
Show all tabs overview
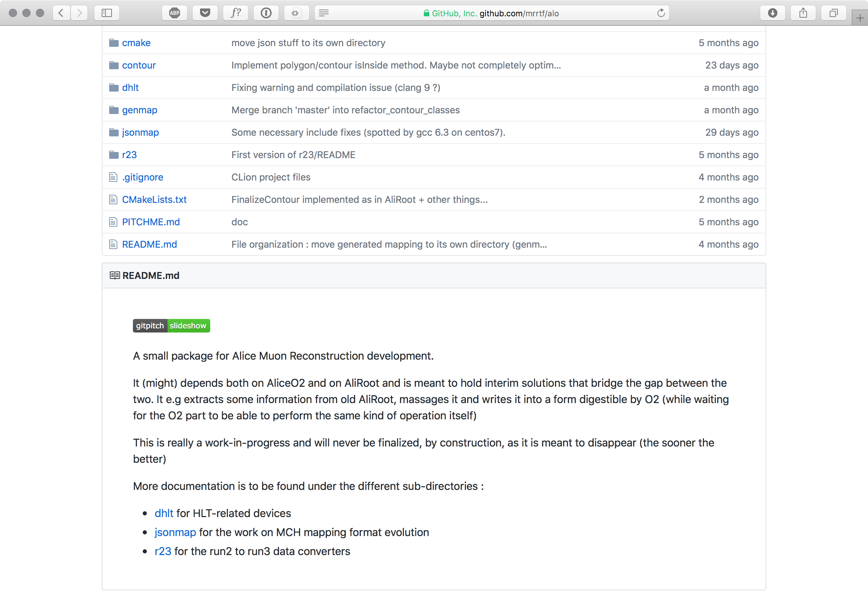(833, 13)
